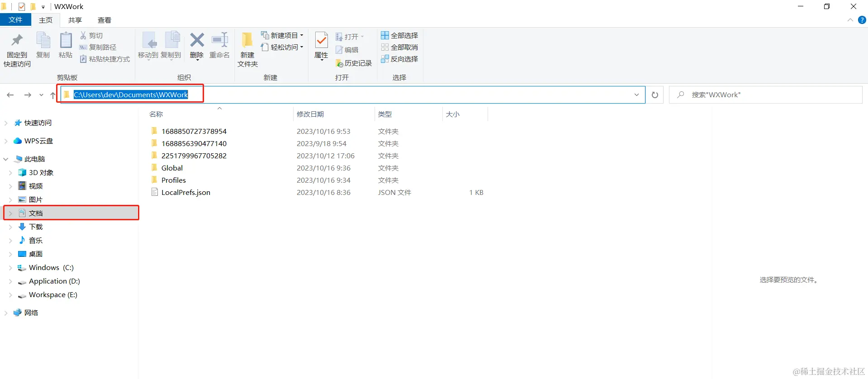868x379 pixels.
Task: Copy path of selected item
Action: click(x=98, y=47)
